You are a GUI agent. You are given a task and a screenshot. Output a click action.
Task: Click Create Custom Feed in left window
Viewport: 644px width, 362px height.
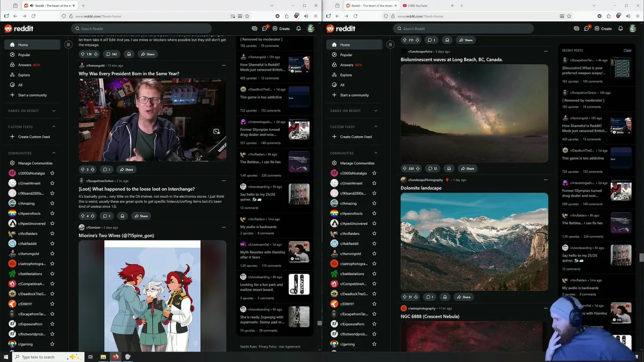click(32, 137)
